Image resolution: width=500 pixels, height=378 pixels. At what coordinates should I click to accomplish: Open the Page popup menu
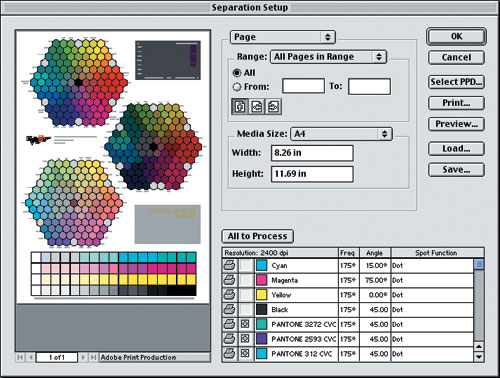(x=283, y=37)
